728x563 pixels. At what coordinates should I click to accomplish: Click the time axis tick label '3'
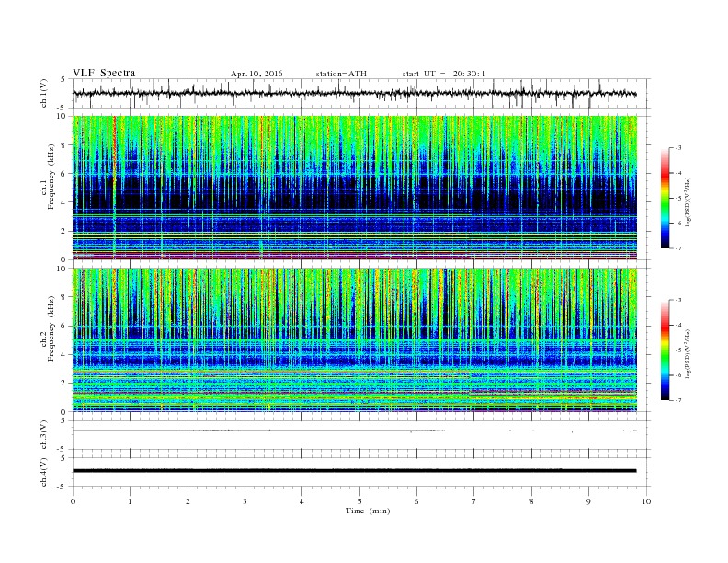point(245,501)
